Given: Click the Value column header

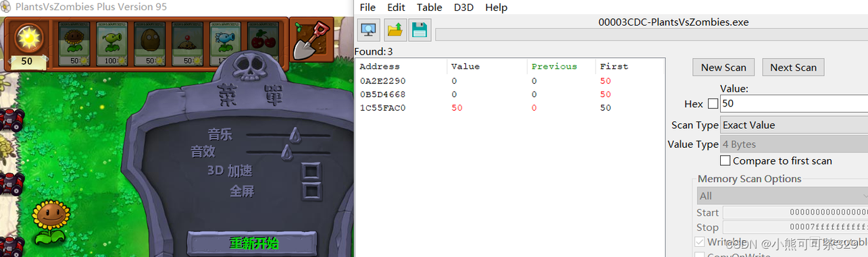Looking at the screenshot, I should click(x=487, y=67).
